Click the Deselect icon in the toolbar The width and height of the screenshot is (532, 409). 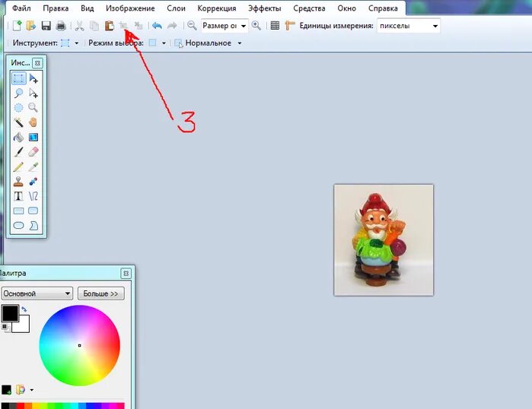click(x=138, y=26)
